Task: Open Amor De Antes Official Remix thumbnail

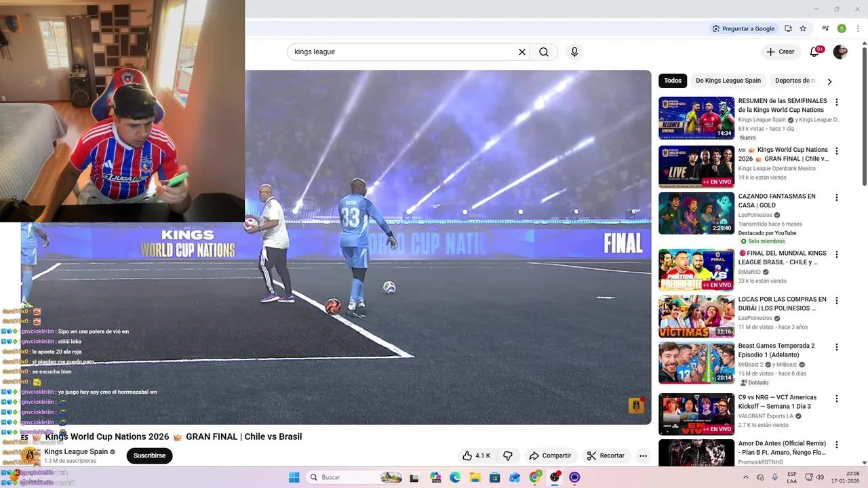Action: (x=696, y=453)
